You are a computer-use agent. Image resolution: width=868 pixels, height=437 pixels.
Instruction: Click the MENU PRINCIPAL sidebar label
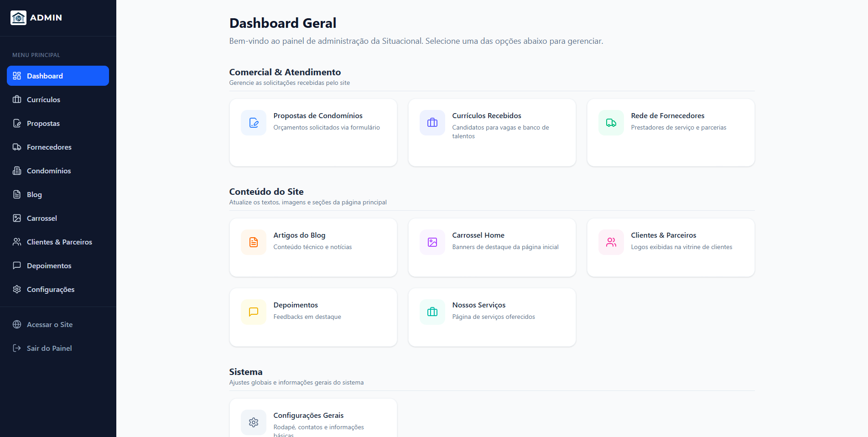pyautogui.click(x=36, y=55)
